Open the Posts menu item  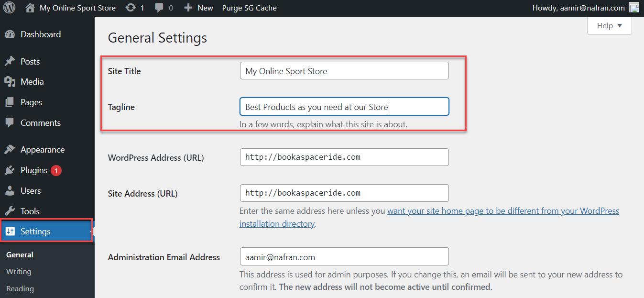click(x=30, y=62)
